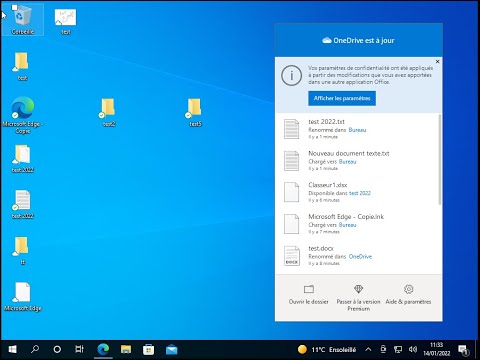Select the test5 folder on desktop
The height and width of the screenshot is (360, 480).
pyautogui.click(x=195, y=112)
